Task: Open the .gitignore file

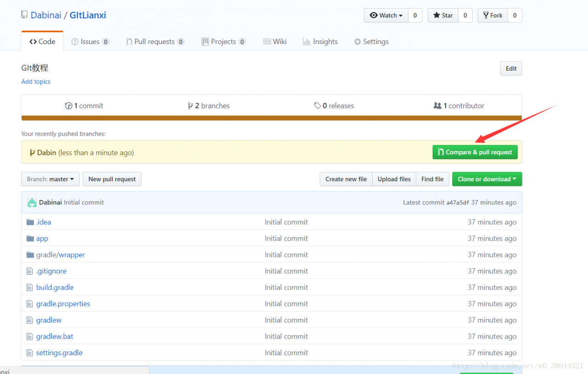Action: 51,271
